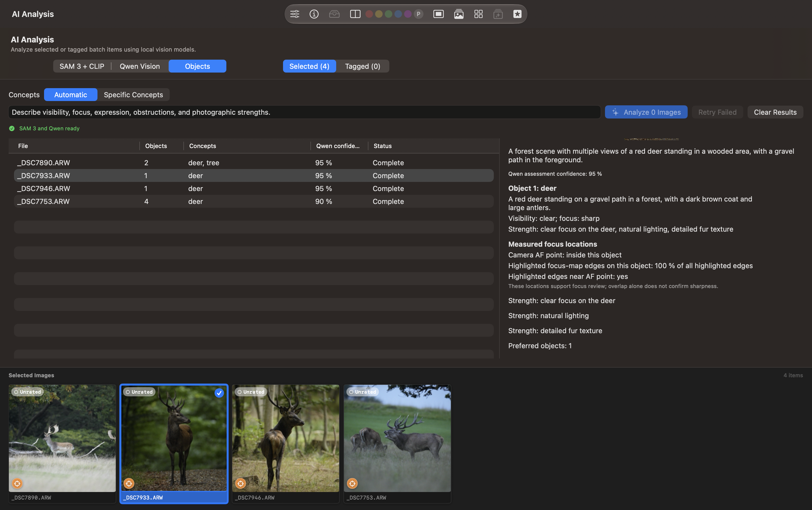Toggle Unrated badge on _DSC7933.ARW thumbnail

click(x=139, y=392)
